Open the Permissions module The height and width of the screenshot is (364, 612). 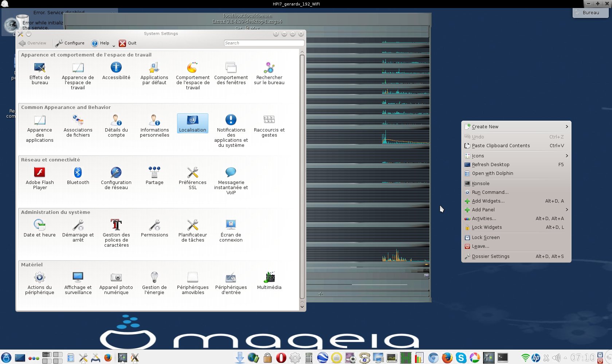click(x=154, y=228)
